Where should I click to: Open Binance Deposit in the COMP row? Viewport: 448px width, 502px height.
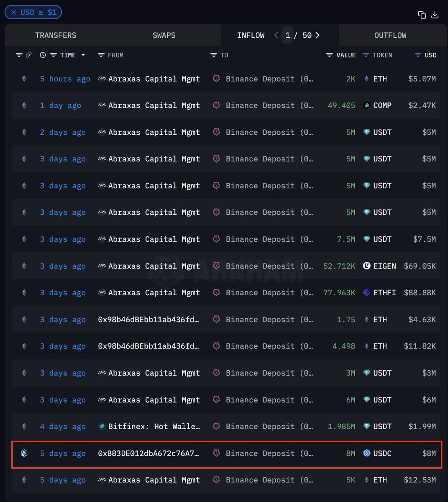pos(269,105)
